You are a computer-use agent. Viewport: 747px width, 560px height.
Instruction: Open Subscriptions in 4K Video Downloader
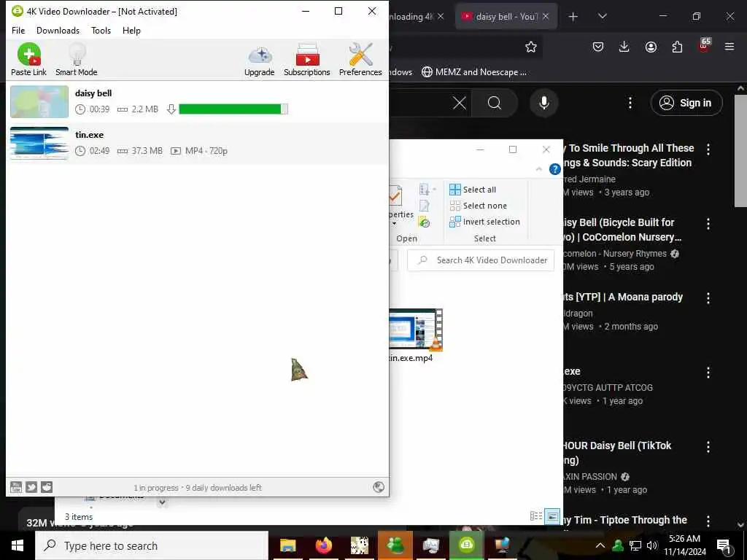[307, 60]
